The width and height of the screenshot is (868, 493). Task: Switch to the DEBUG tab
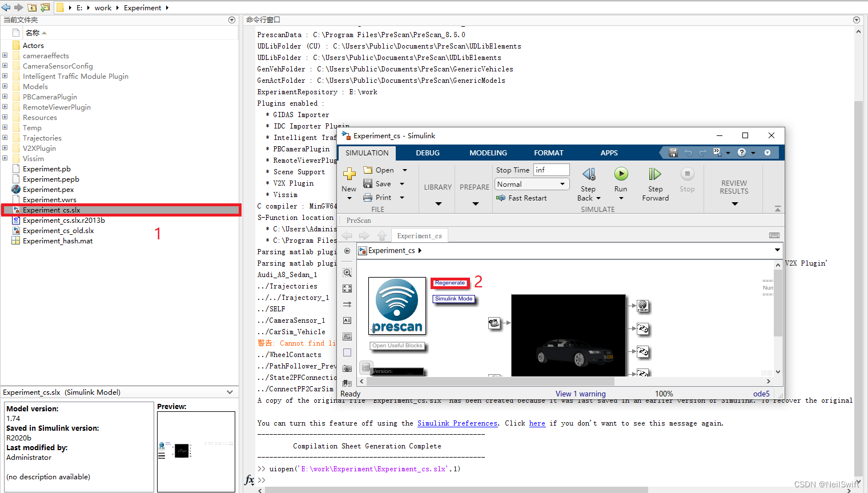pyautogui.click(x=428, y=153)
